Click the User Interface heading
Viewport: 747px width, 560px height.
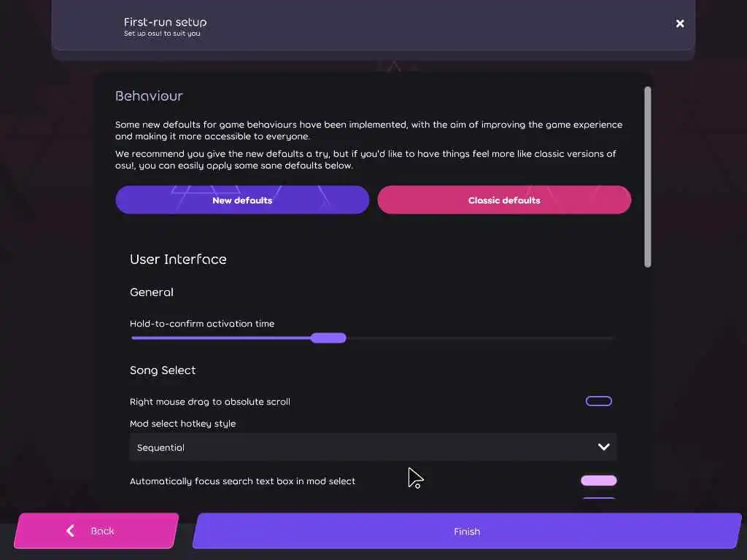coord(178,260)
